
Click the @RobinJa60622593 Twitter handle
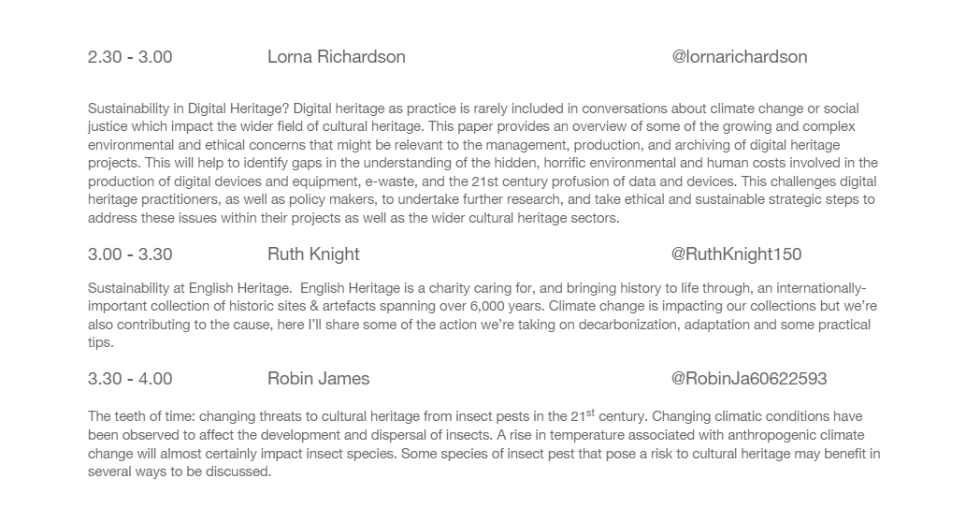[749, 378]
